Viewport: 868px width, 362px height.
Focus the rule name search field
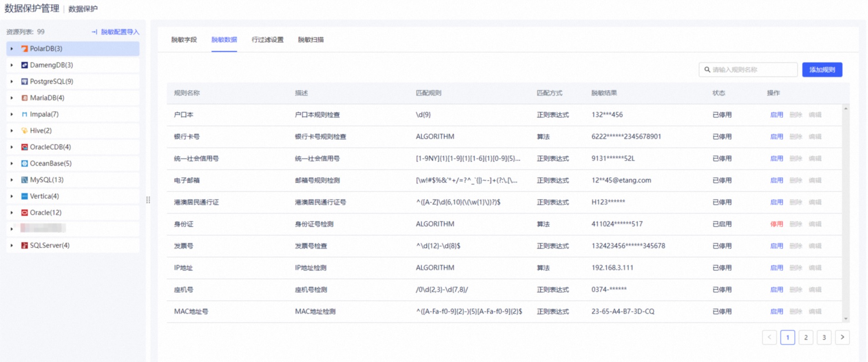point(748,70)
